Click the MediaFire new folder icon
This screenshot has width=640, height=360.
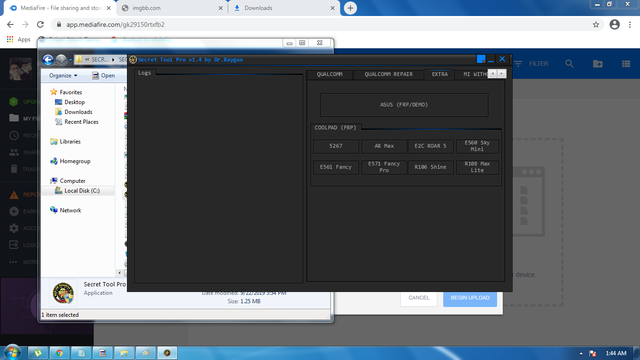pyautogui.click(x=598, y=64)
